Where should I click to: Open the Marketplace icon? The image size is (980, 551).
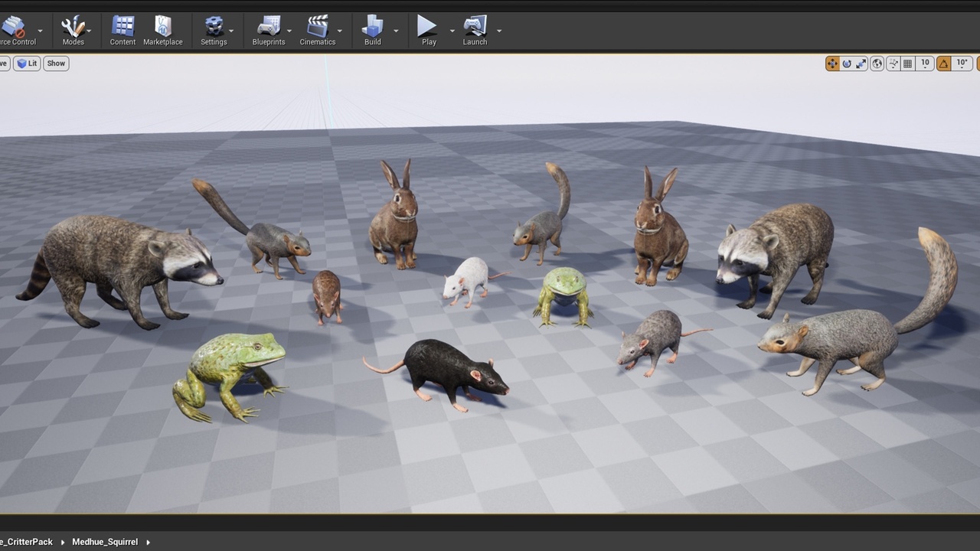pos(163,26)
